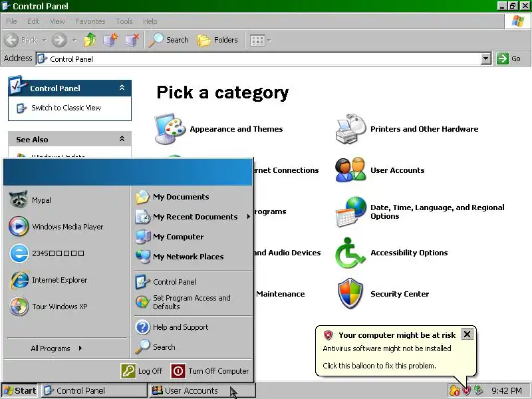The width and height of the screenshot is (532, 399).
Task: Click the Appearance and Themes link
Action: click(x=236, y=129)
